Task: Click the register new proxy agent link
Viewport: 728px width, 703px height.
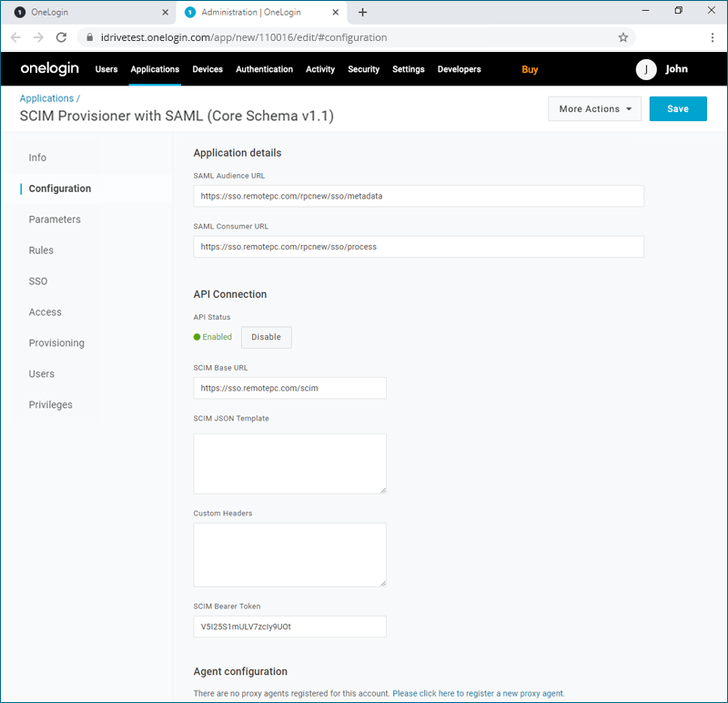Action: (479, 694)
